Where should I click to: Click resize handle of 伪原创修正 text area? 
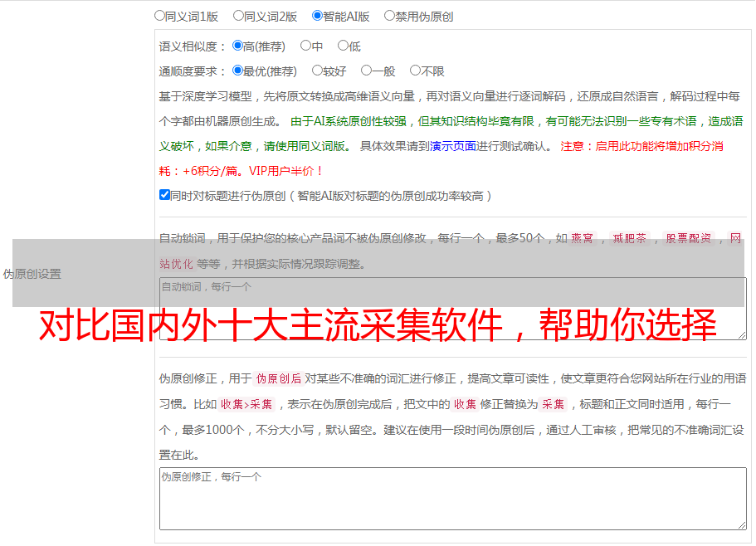pyautogui.click(x=741, y=524)
